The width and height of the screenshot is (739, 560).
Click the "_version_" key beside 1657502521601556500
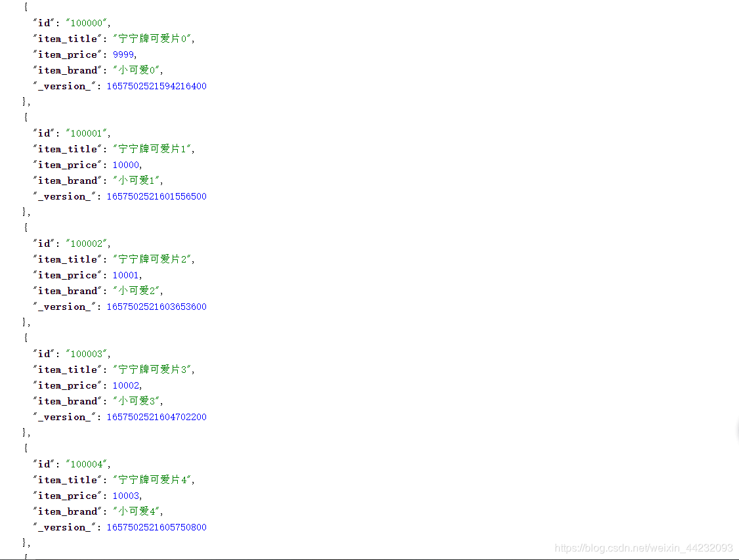coord(64,196)
